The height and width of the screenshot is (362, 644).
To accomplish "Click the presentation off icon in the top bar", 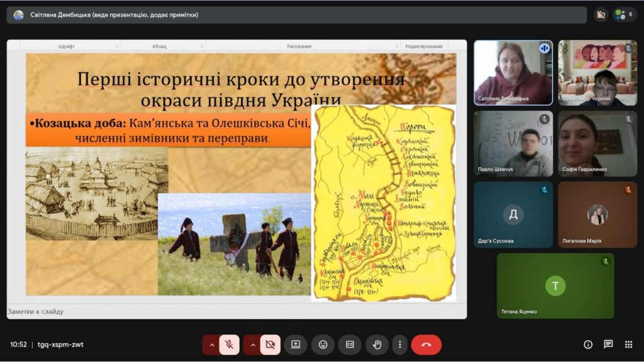I will 600,14.
